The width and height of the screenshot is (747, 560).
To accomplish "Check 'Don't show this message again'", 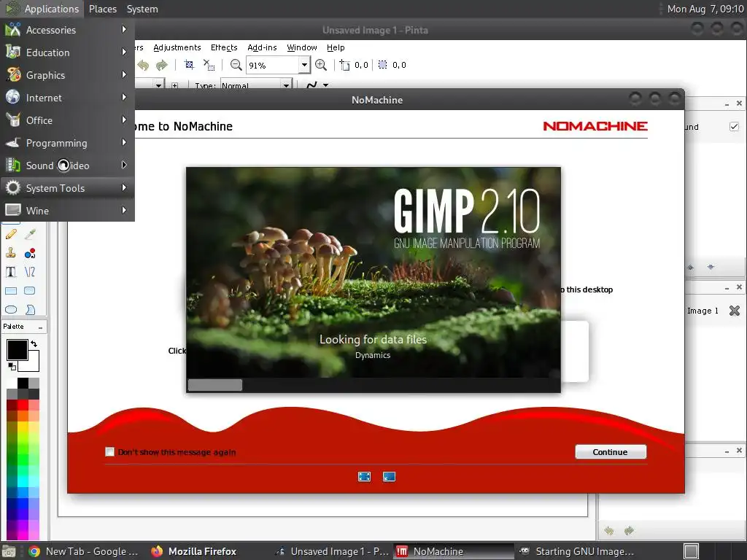I will point(110,452).
